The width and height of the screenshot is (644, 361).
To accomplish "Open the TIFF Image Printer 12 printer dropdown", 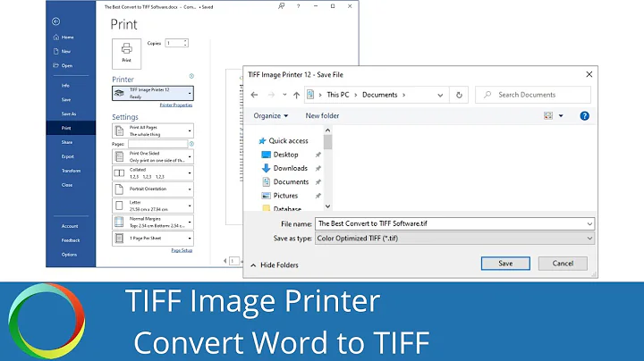I will (x=153, y=93).
